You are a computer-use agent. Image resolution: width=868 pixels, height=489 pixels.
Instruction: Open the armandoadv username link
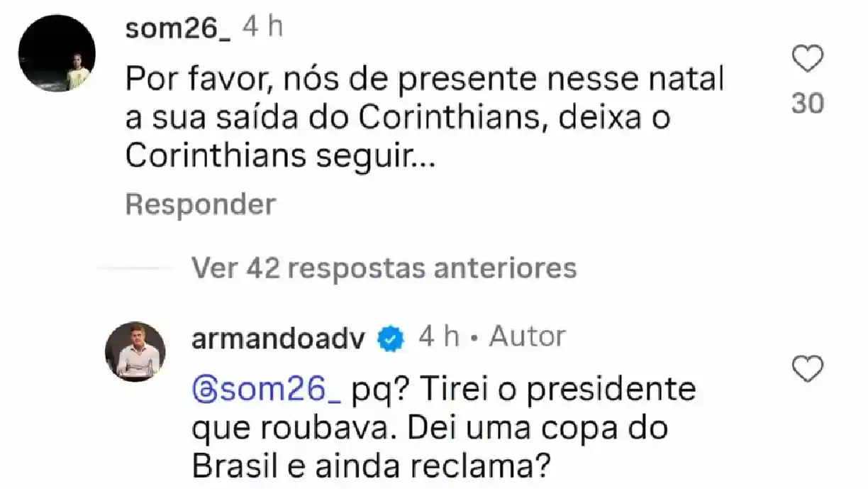279,338
